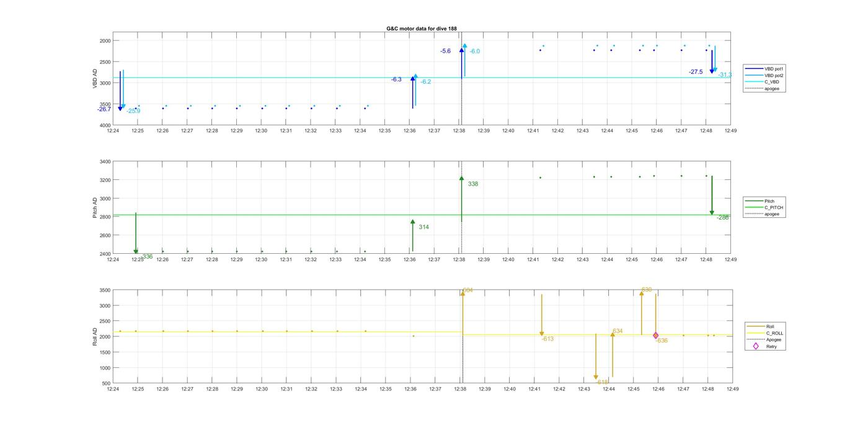The height and width of the screenshot is (430, 868).
Task: Click the '2800' tick on the Pitch AD axis
Action: pyautogui.click(x=105, y=217)
